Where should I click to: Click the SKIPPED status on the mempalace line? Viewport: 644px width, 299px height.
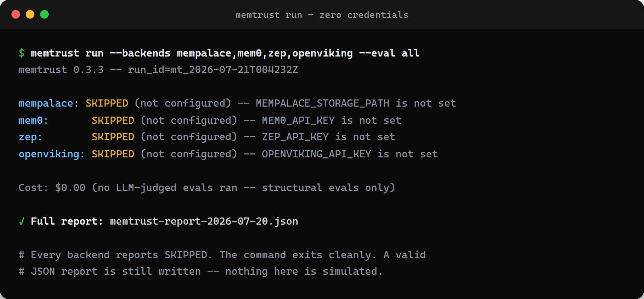tap(107, 103)
